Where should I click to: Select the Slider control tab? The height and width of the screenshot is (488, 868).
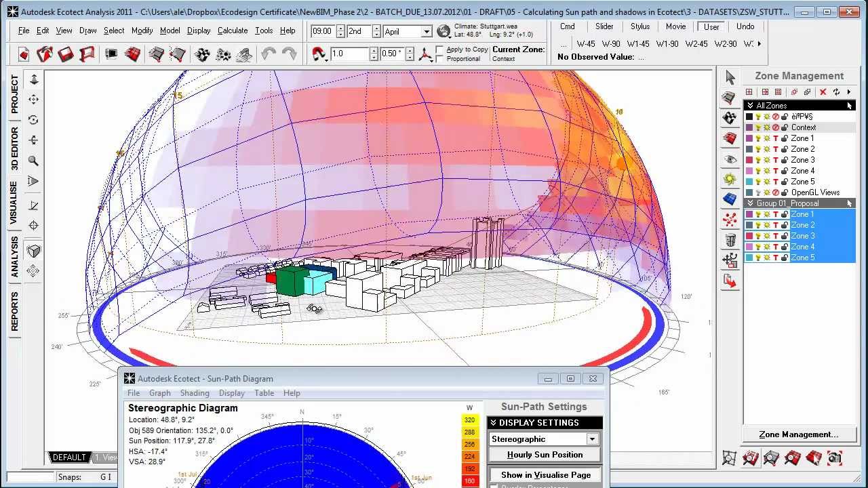[604, 26]
